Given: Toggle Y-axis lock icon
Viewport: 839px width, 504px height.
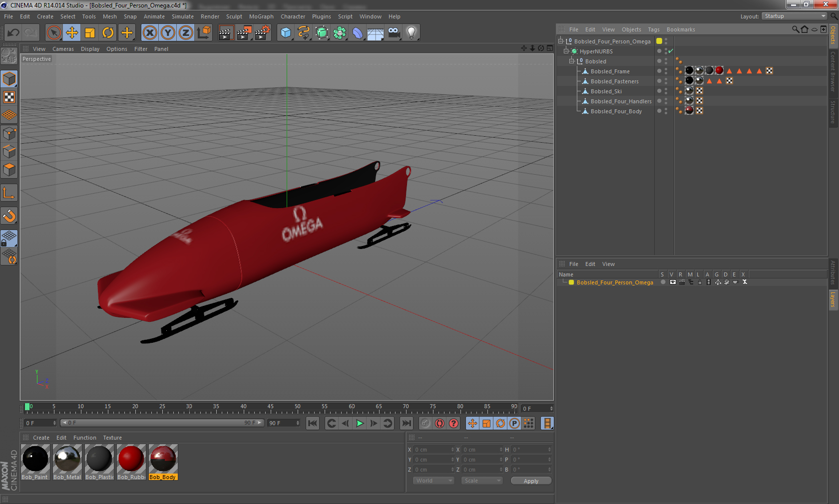Looking at the screenshot, I should 168,33.
